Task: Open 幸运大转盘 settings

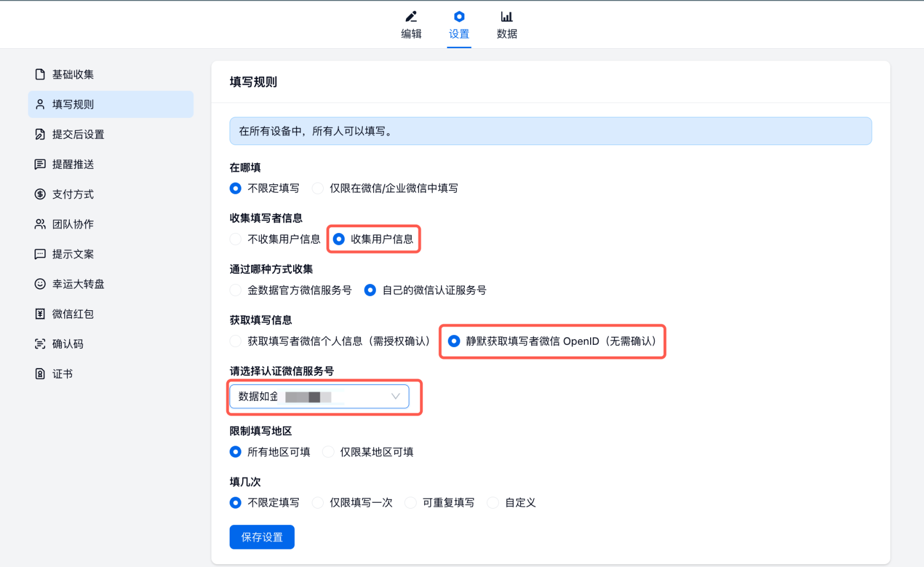Action: 111,284
